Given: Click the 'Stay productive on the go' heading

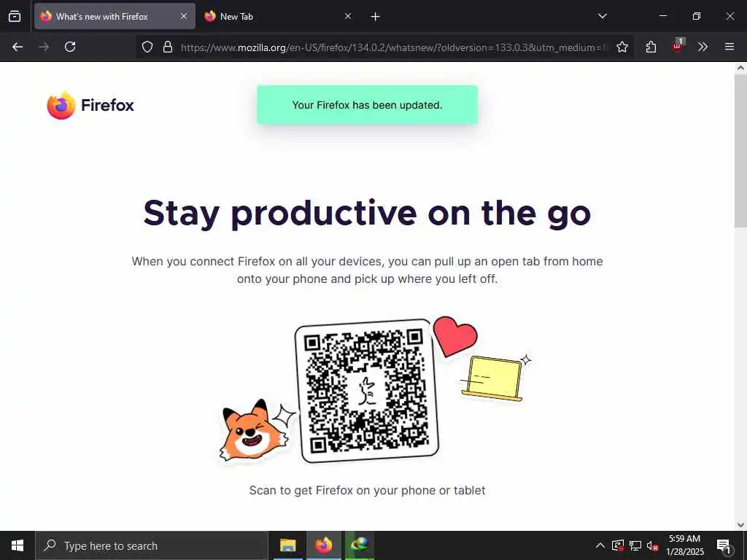Looking at the screenshot, I should (367, 214).
